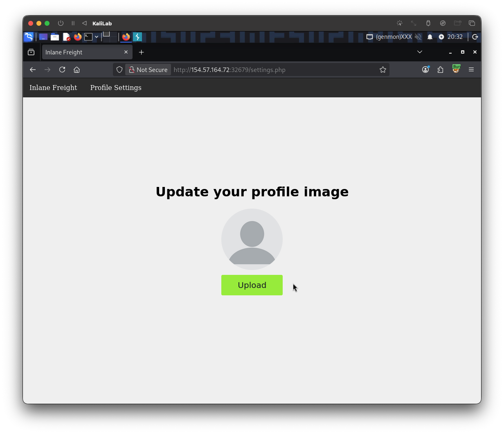The image size is (504, 434).
Task: Go to the Firefox home page
Action: click(76, 70)
